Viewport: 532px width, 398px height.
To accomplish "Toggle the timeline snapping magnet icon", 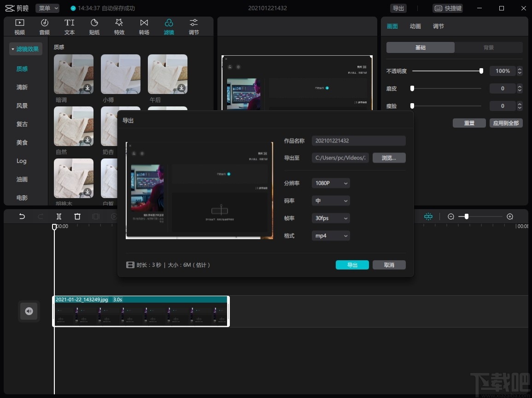I will (x=428, y=217).
